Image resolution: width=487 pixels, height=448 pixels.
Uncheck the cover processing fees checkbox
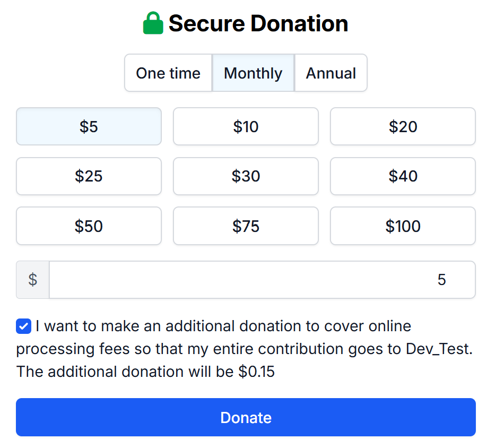(x=24, y=326)
